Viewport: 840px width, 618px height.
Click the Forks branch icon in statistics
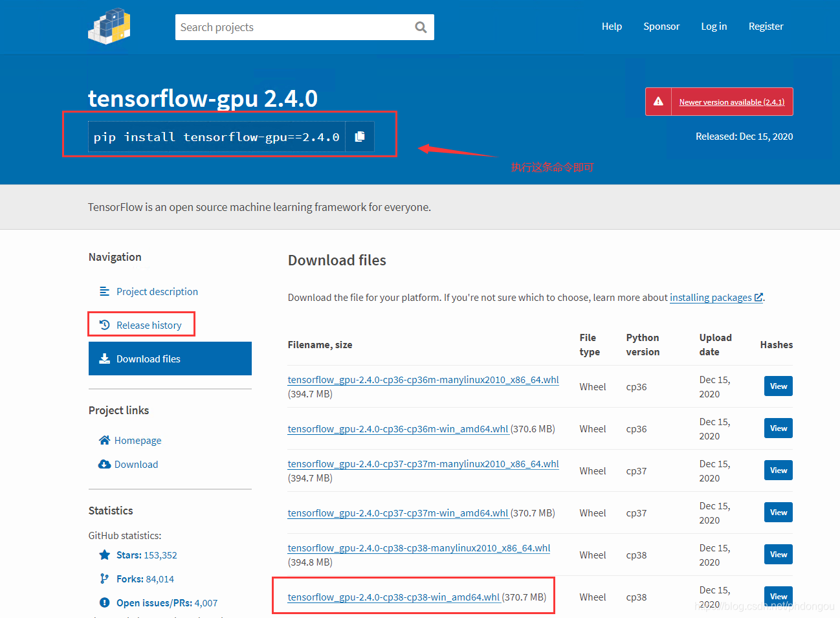(x=104, y=579)
